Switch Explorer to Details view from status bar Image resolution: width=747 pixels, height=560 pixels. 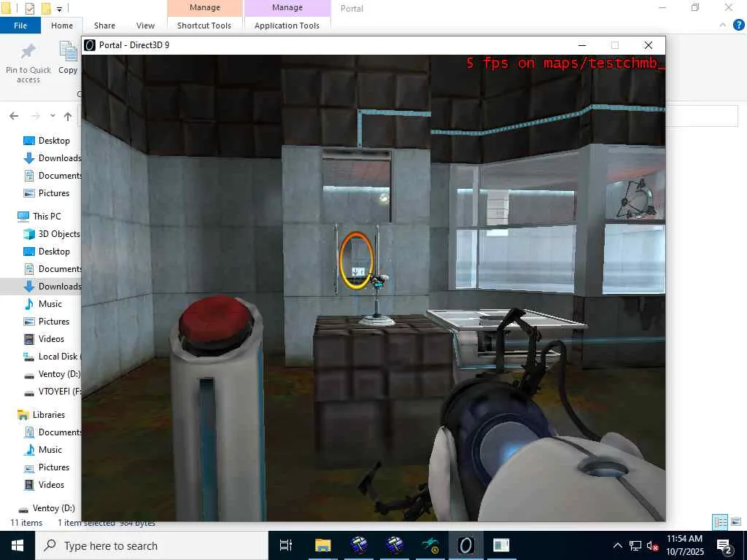[720, 522]
